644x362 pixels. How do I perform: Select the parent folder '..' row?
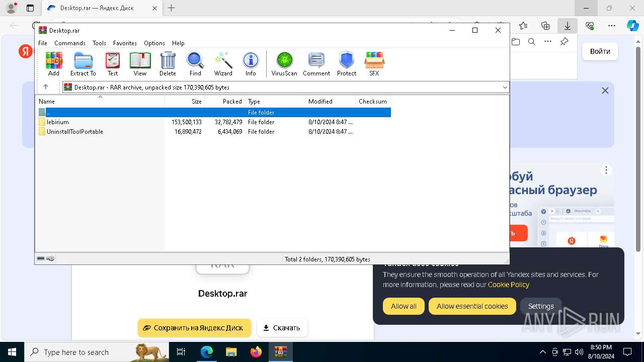pos(214,113)
